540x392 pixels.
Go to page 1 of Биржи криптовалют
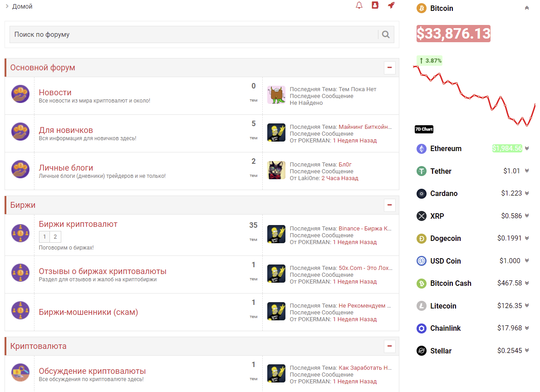(x=44, y=237)
